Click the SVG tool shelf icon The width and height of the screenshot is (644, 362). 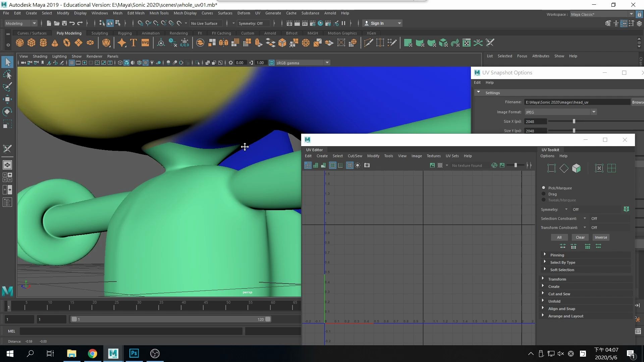pos(145,43)
